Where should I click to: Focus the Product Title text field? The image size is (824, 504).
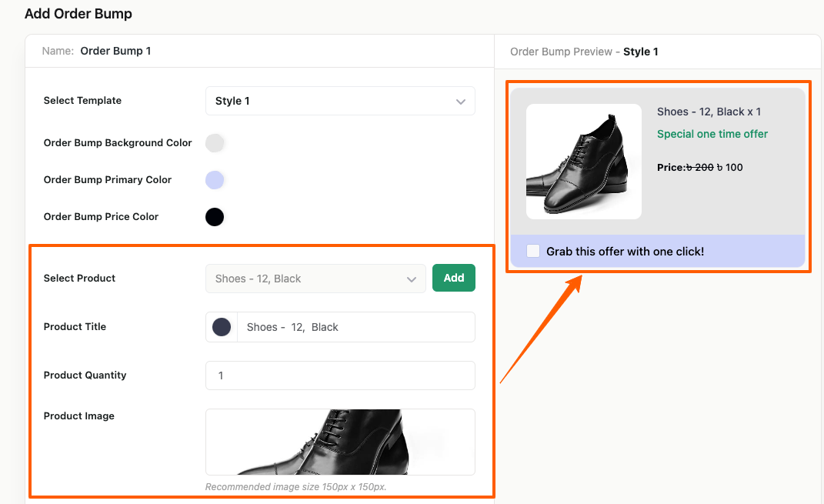(x=355, y=327)
